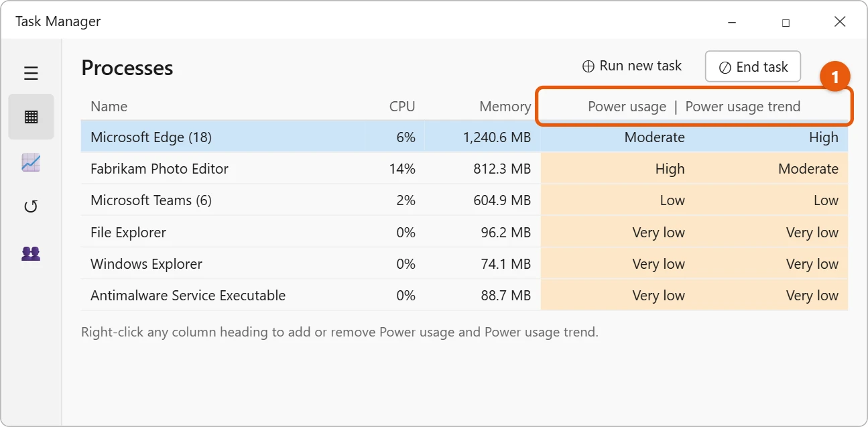Screen dimensions: 868x427
Task: Click the 88.7 MB memory value
Action: (506, 296)
